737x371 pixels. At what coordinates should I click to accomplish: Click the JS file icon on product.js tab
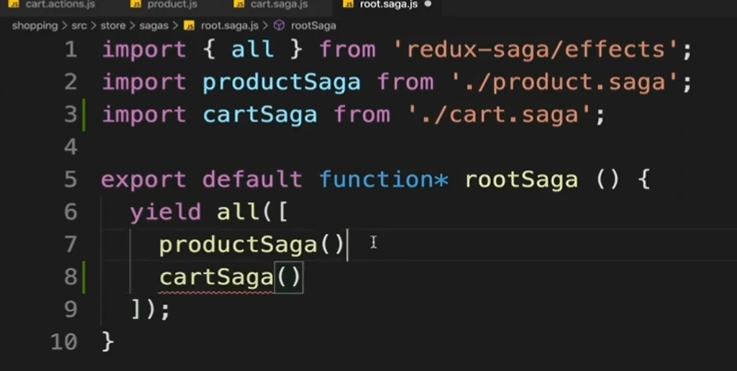(136, 4)
